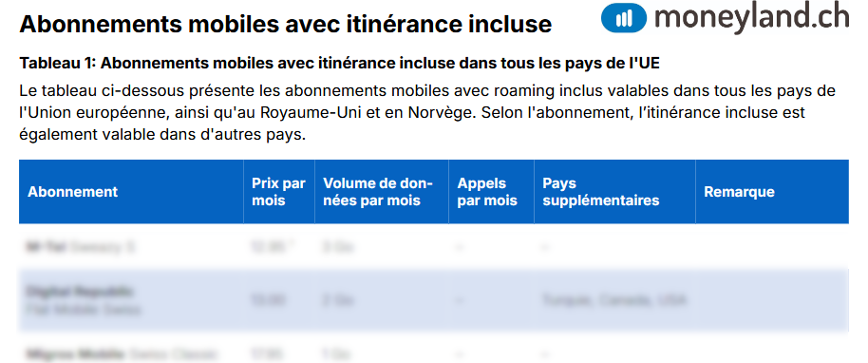
Task: Select the third row's blurred subscription name
Action: pos(122,353)
